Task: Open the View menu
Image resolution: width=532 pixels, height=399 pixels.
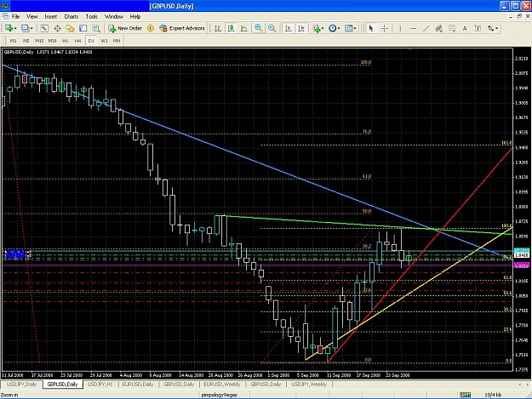Action: 32,16
